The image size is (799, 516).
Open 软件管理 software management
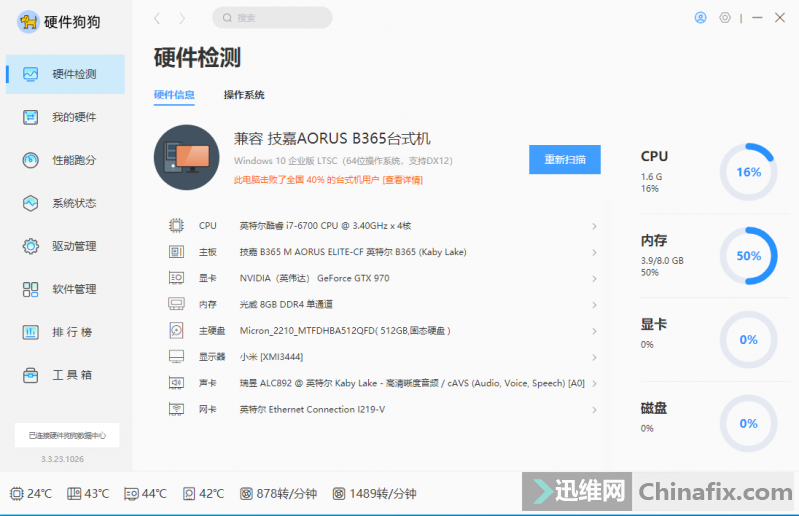pos(65,289)
